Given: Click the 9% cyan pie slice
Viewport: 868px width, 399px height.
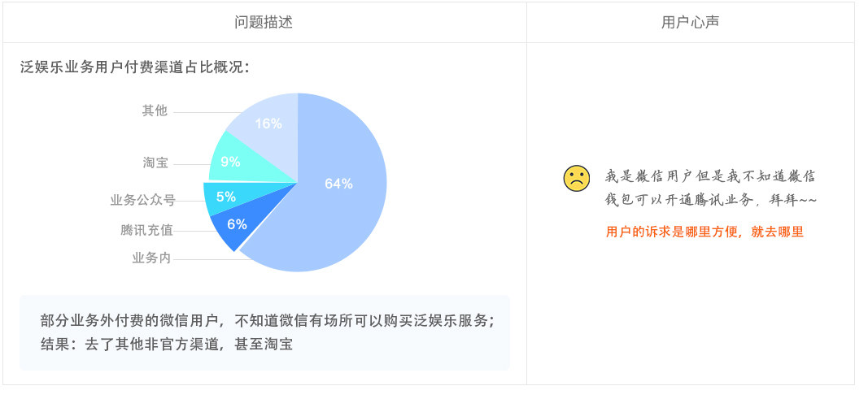Looking at the screenshot, I should click(230, 162).
